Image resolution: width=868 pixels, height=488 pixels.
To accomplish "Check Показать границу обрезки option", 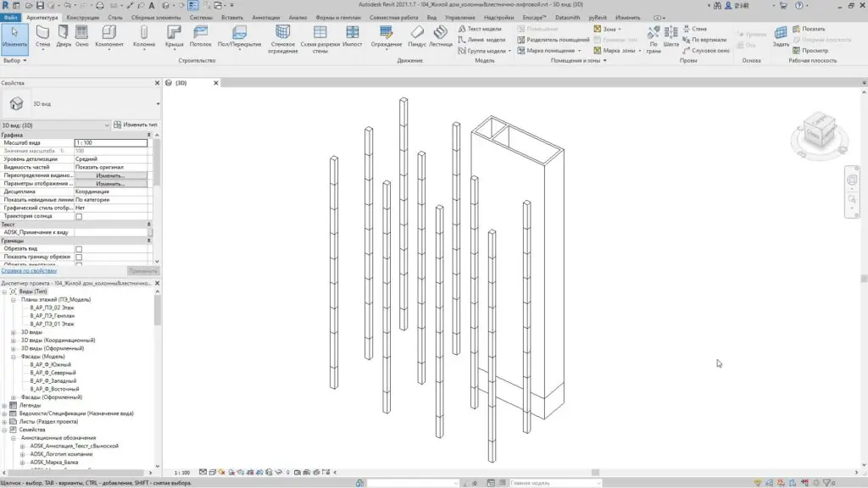I will pyautogui.click(x=79, y=257).
